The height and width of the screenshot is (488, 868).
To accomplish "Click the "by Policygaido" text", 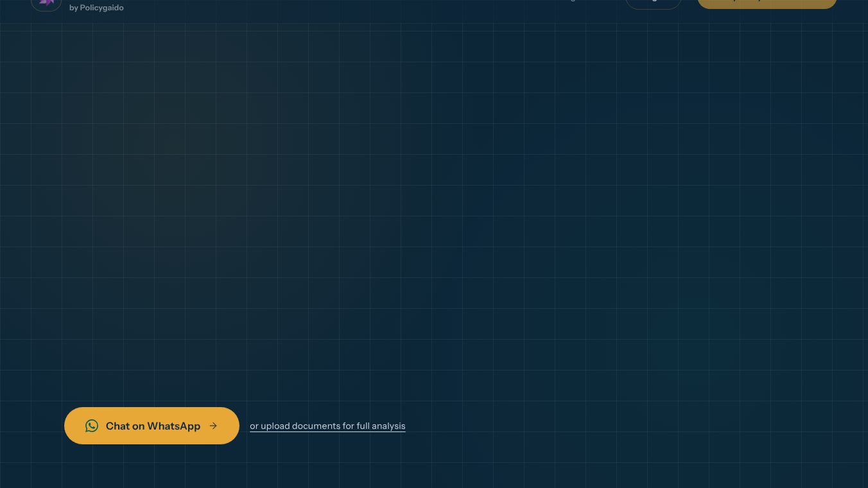I will coord(96,8).
